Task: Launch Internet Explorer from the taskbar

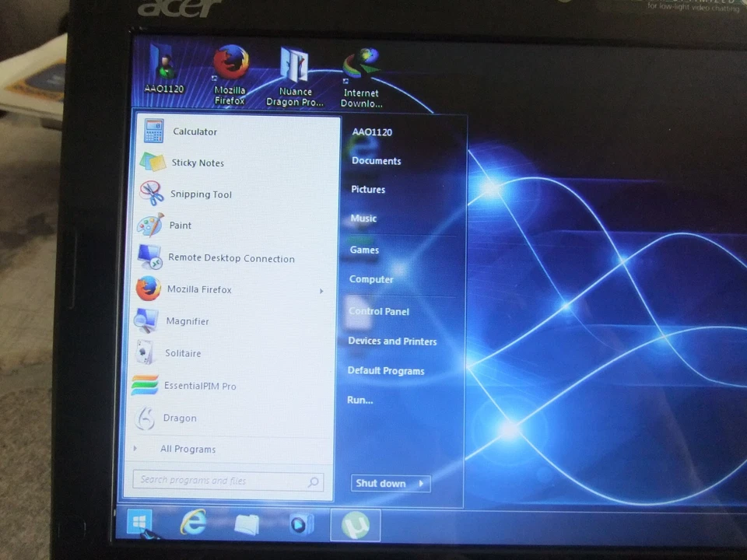Action: [x=193, y=524]
